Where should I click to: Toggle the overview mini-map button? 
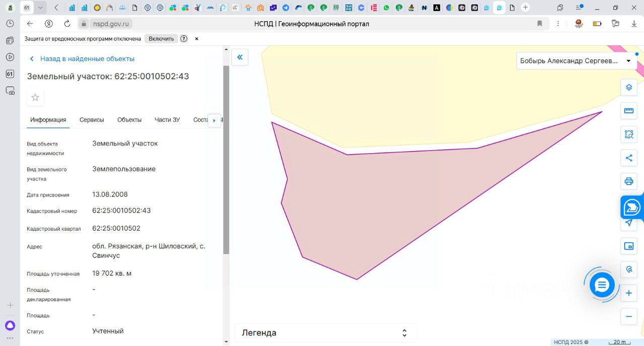pyautogui.click(x=628, y=246)
